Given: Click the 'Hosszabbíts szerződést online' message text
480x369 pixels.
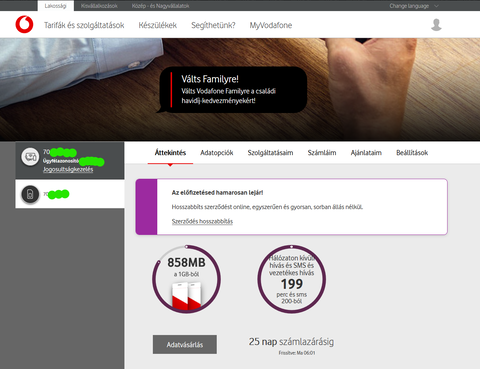Looking at the screenshot, I should 267,207.
